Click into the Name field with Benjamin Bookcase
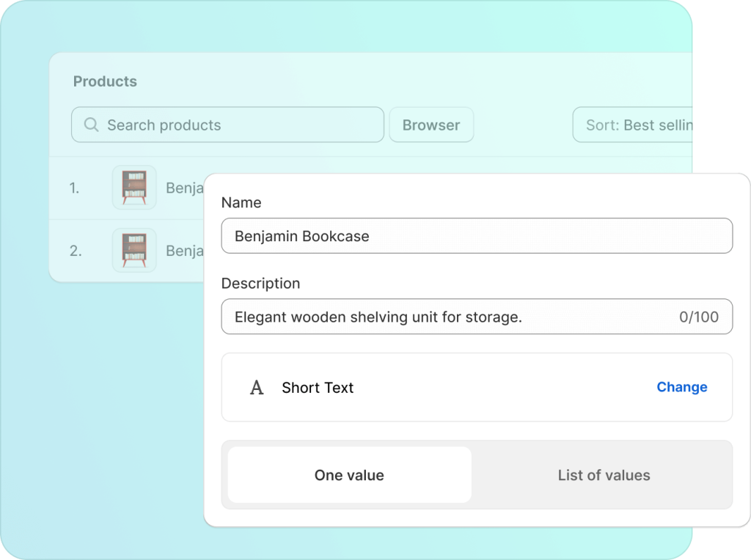The image size is (751, 560). [x=477, y=236]
